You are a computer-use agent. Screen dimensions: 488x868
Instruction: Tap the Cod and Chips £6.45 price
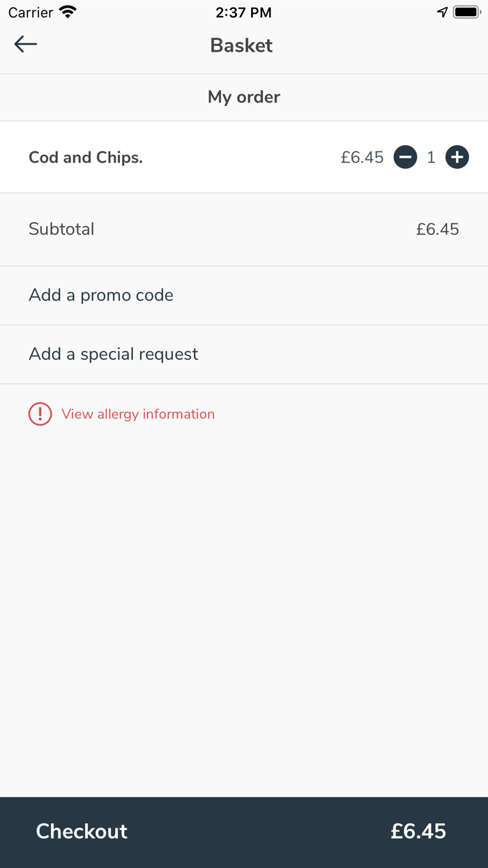[x=362, y=158]
